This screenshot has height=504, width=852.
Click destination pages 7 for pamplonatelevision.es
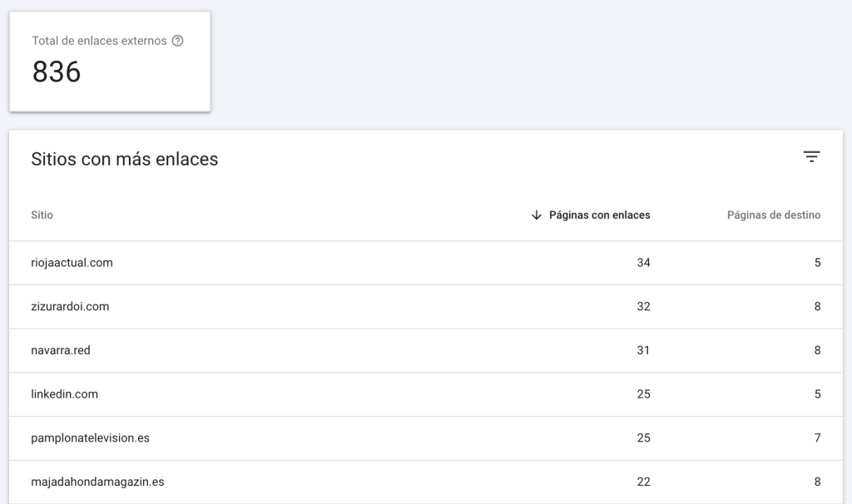tap(817, 438)
